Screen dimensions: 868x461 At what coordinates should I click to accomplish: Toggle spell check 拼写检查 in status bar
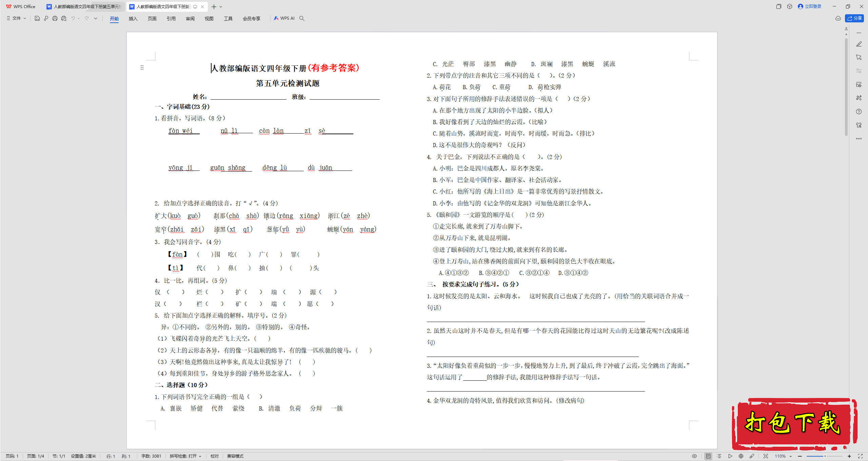(x=185, y=456)
